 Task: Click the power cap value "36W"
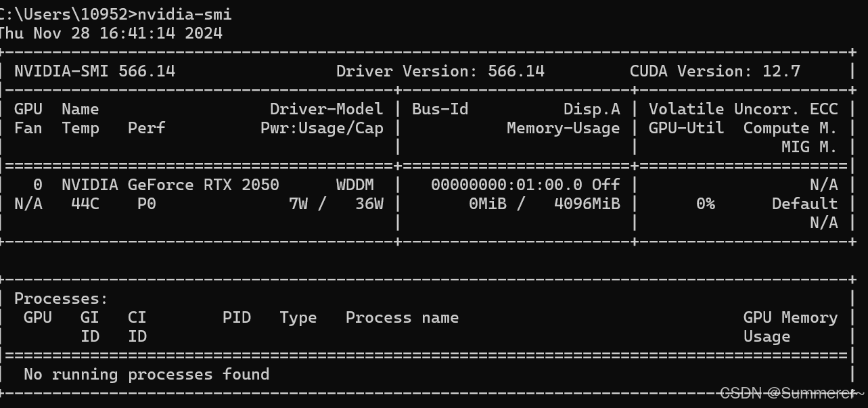tap(369, 204)
